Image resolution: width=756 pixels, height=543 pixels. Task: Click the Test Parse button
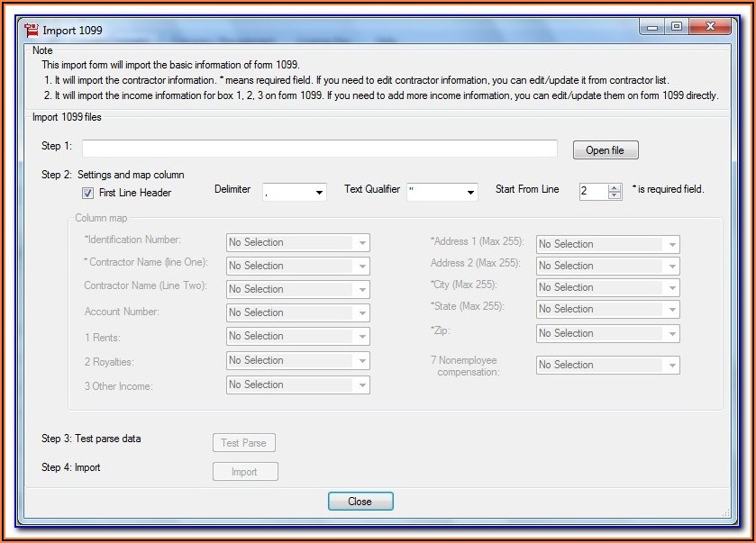click(243, 443)
